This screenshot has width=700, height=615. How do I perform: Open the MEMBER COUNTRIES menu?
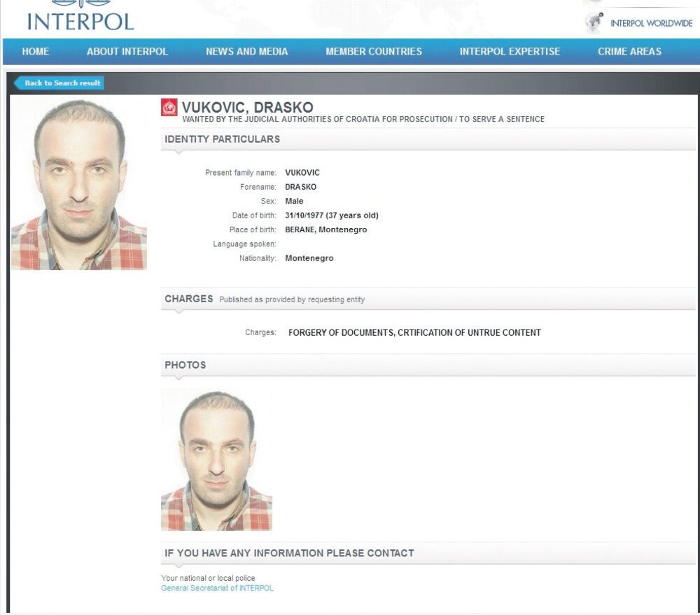tap(374, 51)
